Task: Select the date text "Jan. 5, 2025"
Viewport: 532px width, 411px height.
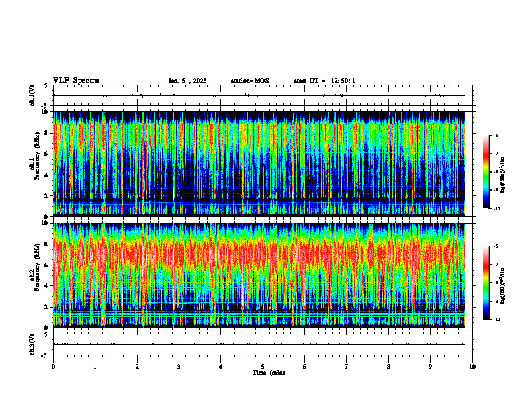Action: (x=187, y=81)
